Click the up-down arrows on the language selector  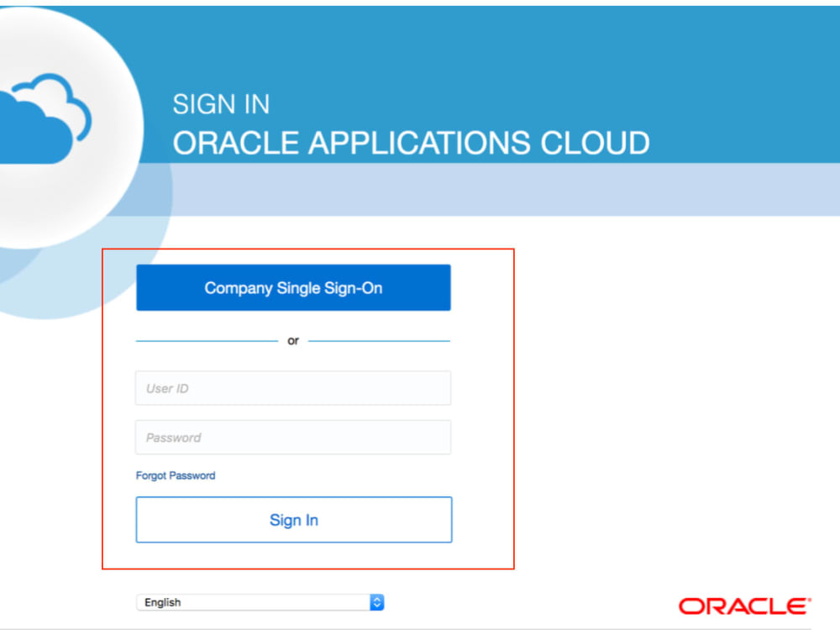[x=376, y=602]
